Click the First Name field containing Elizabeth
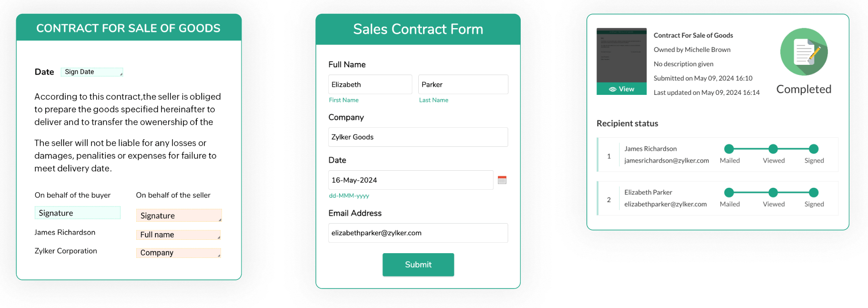 [370, 84]
